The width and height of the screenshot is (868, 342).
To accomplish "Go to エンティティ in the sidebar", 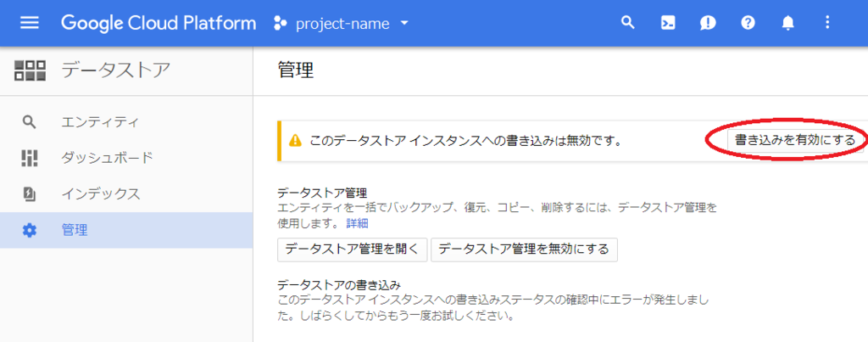I will (126, 122).
